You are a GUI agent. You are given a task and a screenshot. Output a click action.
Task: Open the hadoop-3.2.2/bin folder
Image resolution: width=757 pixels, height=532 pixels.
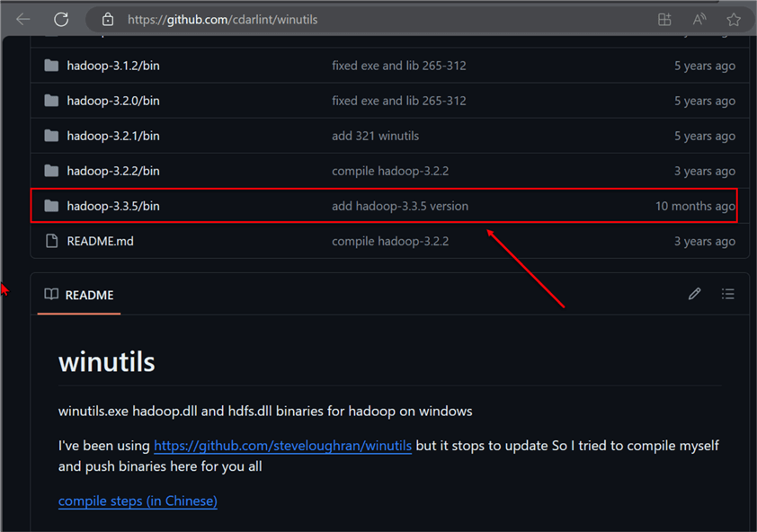click(x=113, y=172)
